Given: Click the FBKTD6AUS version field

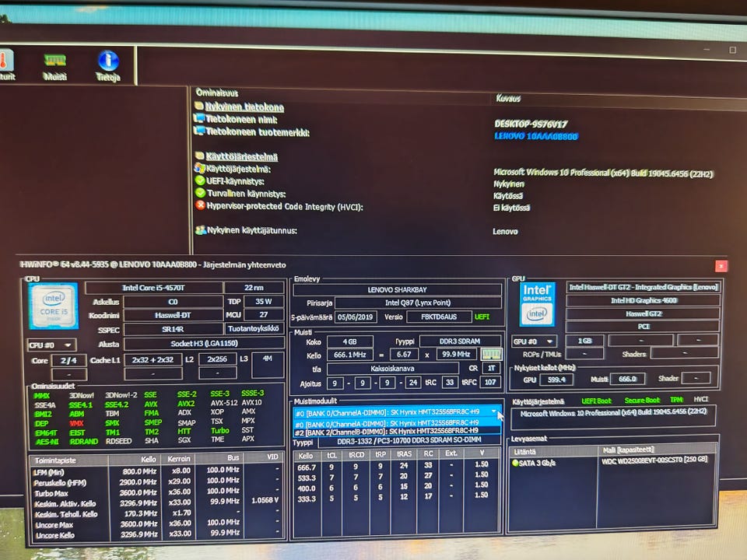Looking at the screenshot, I should click(439, 317).
